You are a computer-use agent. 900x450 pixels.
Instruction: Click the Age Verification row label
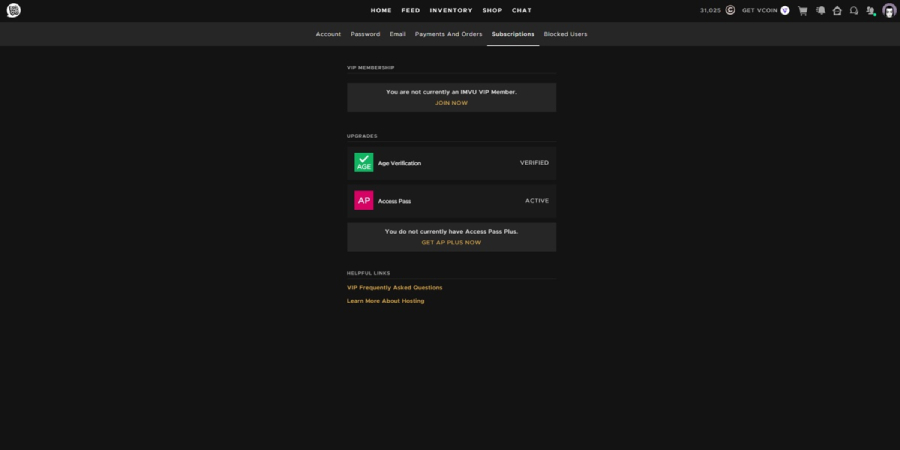pyautogui.click(x=399, y=163)
